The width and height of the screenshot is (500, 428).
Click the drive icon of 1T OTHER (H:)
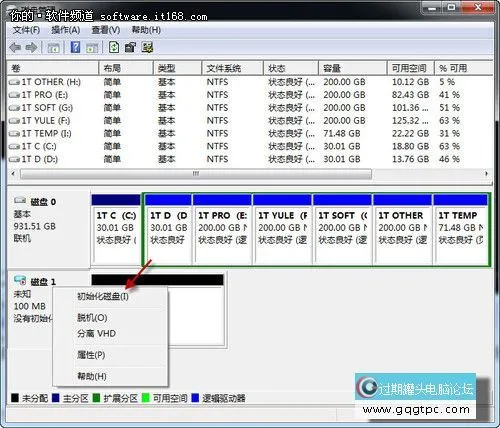[14, 82]
